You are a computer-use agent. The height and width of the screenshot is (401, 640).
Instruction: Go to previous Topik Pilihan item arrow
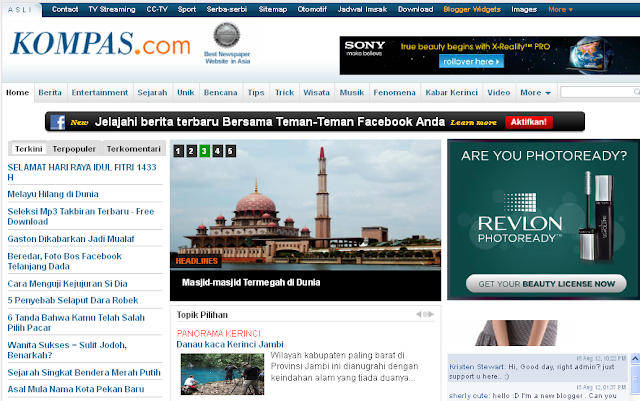click(418, 314)
